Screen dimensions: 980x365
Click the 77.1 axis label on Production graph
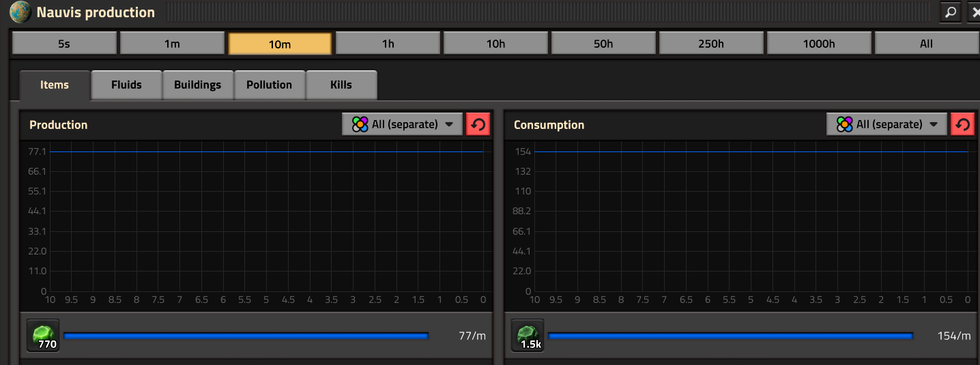coord(37,151)
